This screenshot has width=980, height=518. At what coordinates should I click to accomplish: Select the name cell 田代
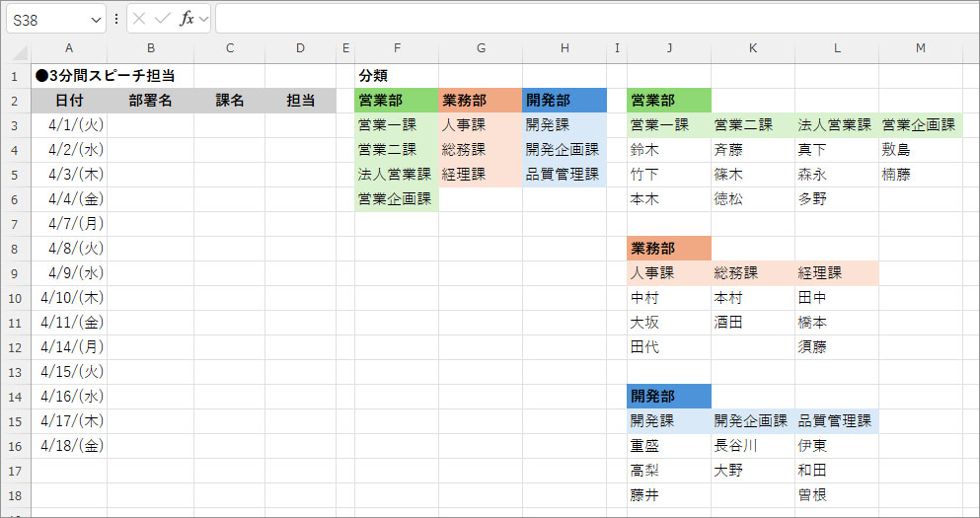point(669,346)
